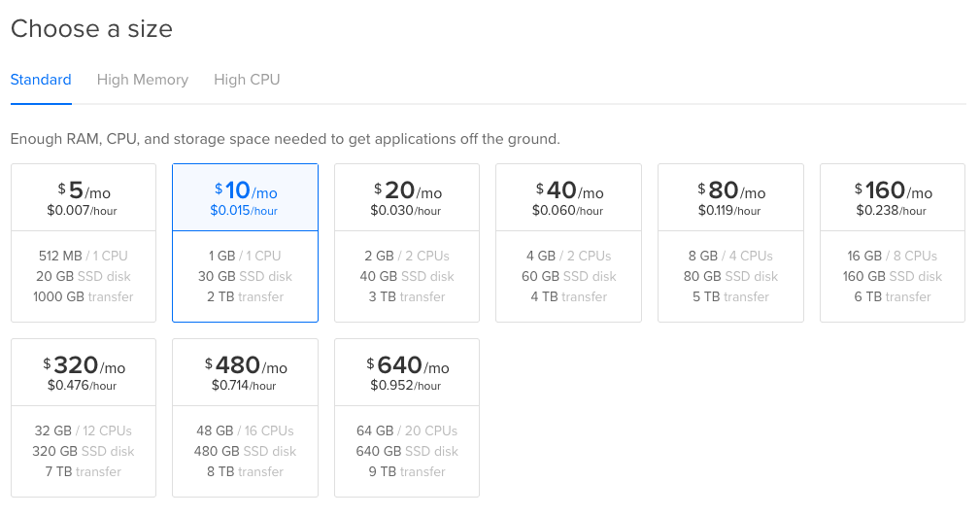This screenshot has height=516, width=980.
Task: Select the $10/mo plan card
Action: (x=245, y=243)
